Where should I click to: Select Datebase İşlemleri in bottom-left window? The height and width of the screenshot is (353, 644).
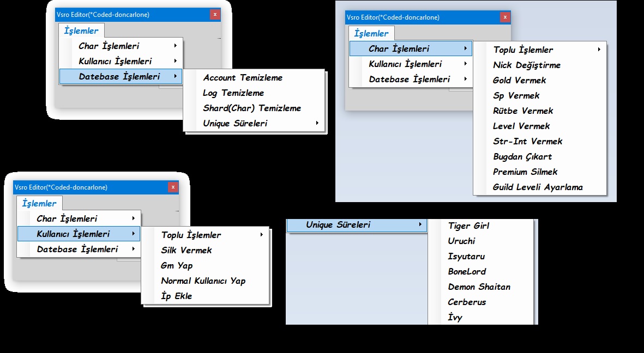[79, 249]
